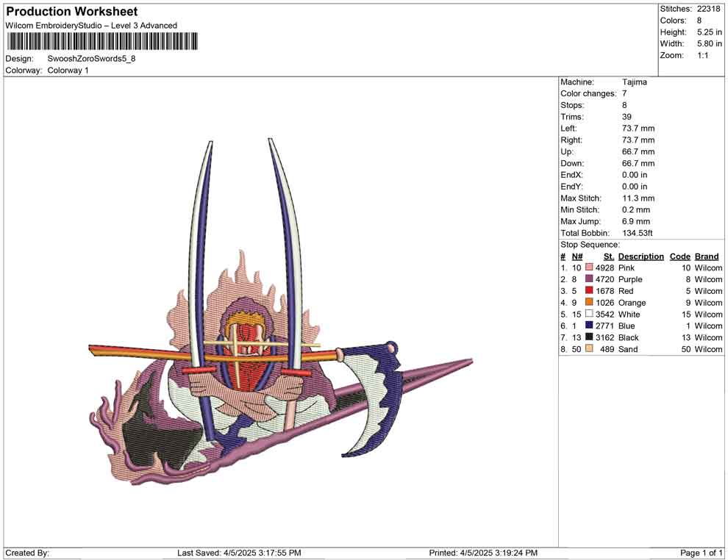Click the Code column header
This screenshot has width=728, height=560.
680,256
